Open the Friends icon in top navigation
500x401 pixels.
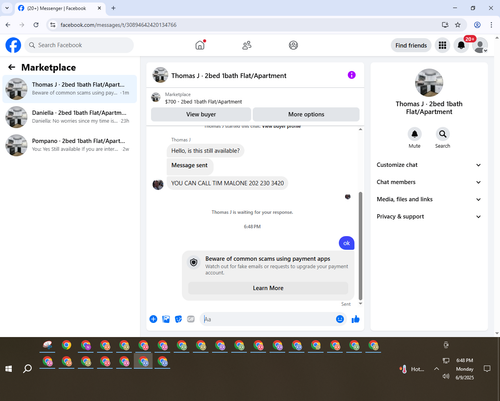[x=247, y=45]
